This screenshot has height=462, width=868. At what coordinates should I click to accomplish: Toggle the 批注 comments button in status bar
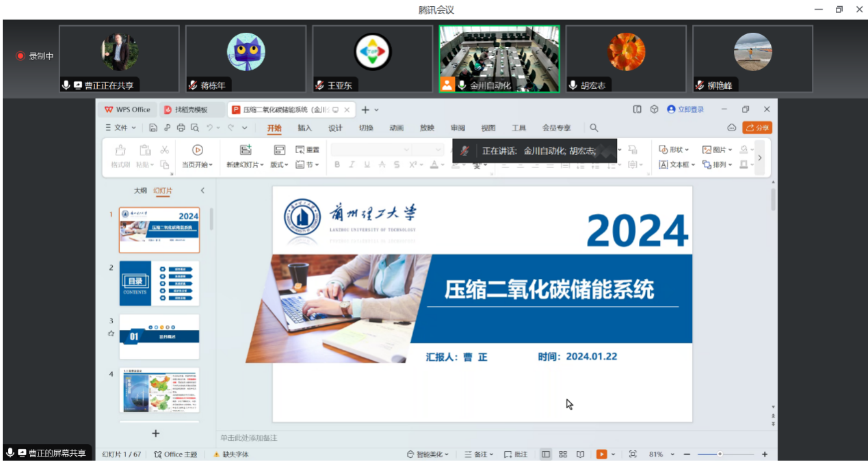click(x=516, y=454)
